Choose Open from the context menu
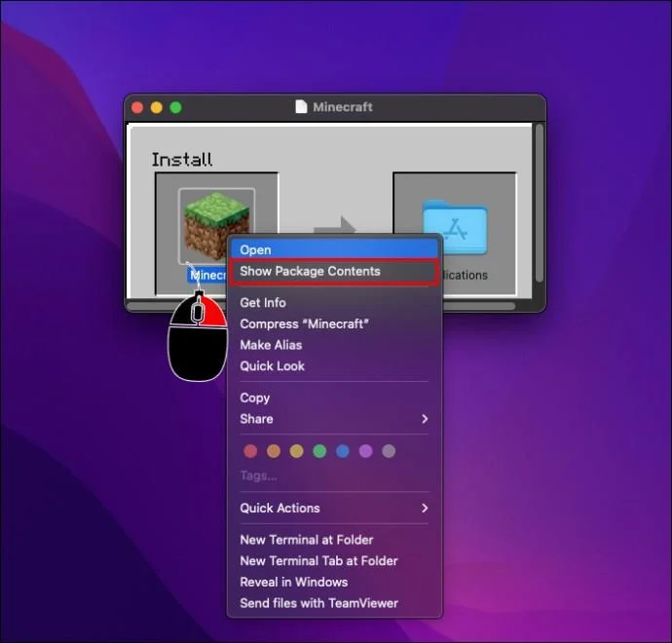This screenshot has height=643, width=672. [x=334, y=249]
